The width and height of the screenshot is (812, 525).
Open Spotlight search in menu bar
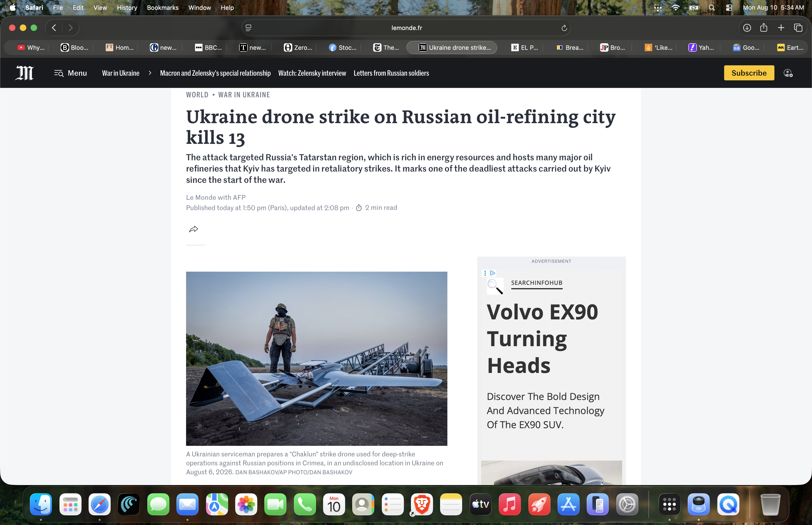(712, 7)
